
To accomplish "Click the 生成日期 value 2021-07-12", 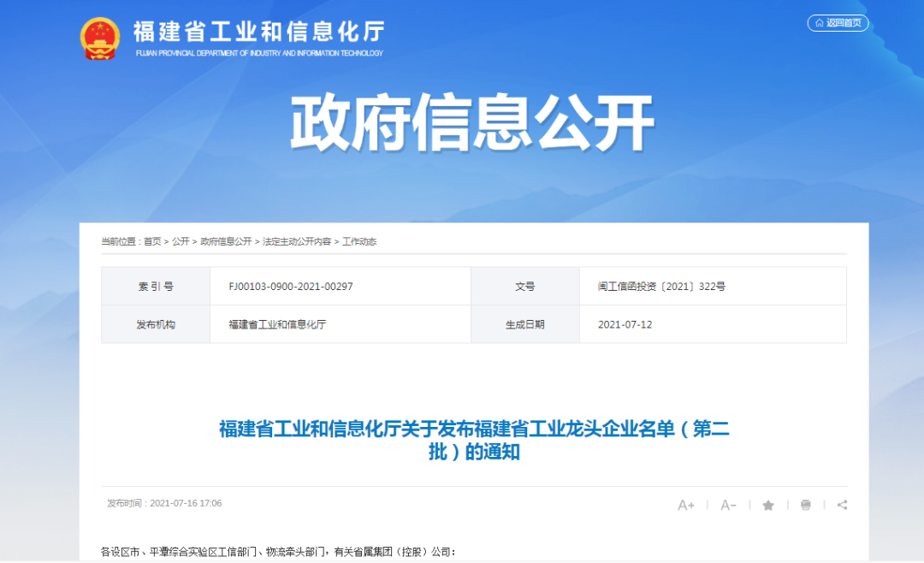I will point(625,324).
